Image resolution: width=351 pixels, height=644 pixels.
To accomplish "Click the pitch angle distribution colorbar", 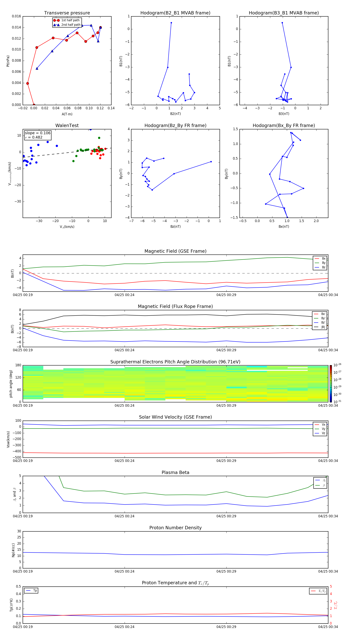I will [x=331, y=384].
